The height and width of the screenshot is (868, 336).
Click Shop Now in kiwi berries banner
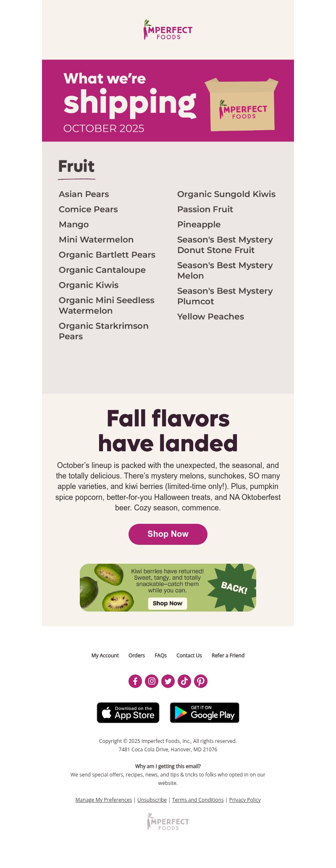pyautogui.click(x=168, y=603)
